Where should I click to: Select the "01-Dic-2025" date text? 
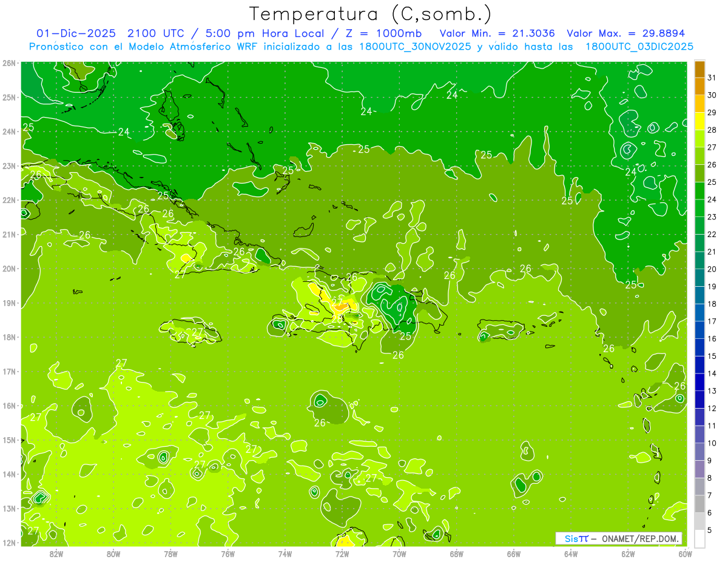point(77,33)
